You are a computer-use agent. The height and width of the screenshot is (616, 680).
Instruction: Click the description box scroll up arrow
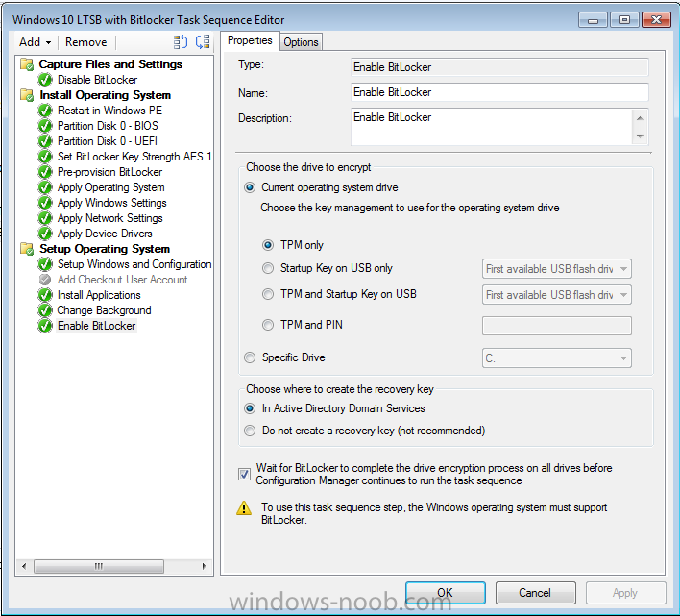tap(640, 118)
